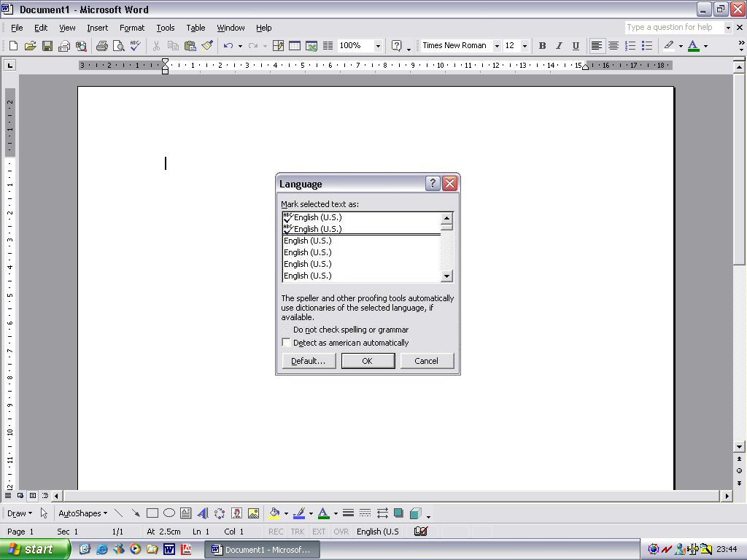Click the Undo arrow icon
The height and width of the screenshot is (560, 747).
pyautogui.click(x=228, y=46)
